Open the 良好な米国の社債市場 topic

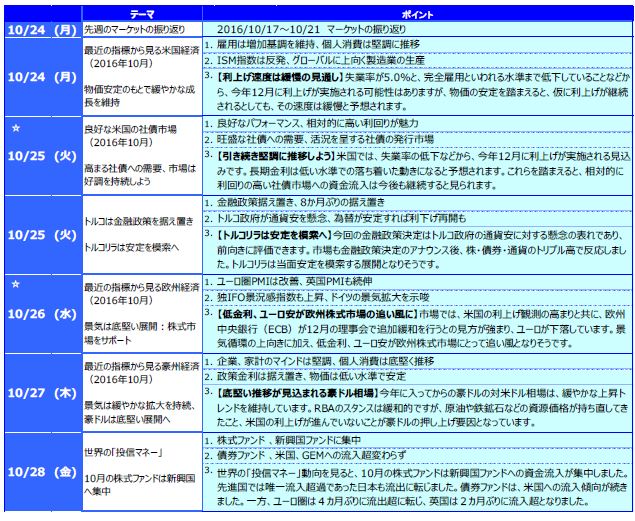[130, 130]
